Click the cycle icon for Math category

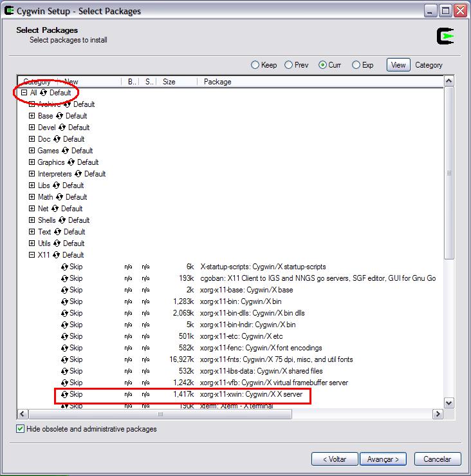(59, 197)
